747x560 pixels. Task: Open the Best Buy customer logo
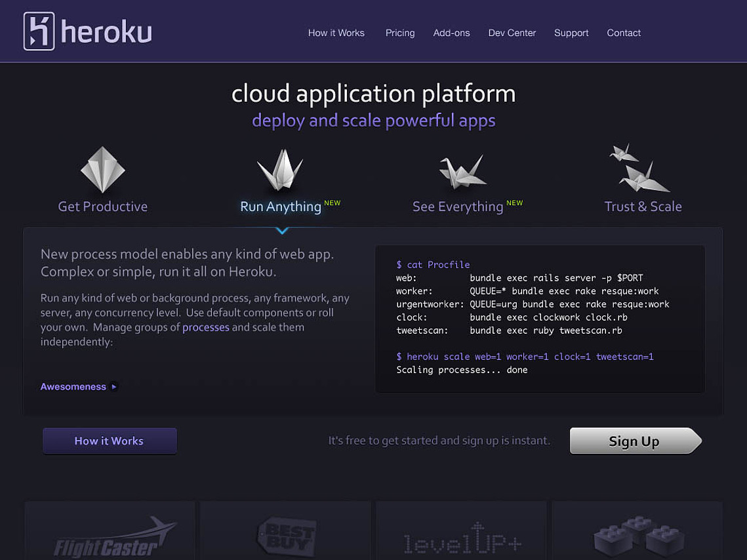pyautogui.click(x=286, y=535)
